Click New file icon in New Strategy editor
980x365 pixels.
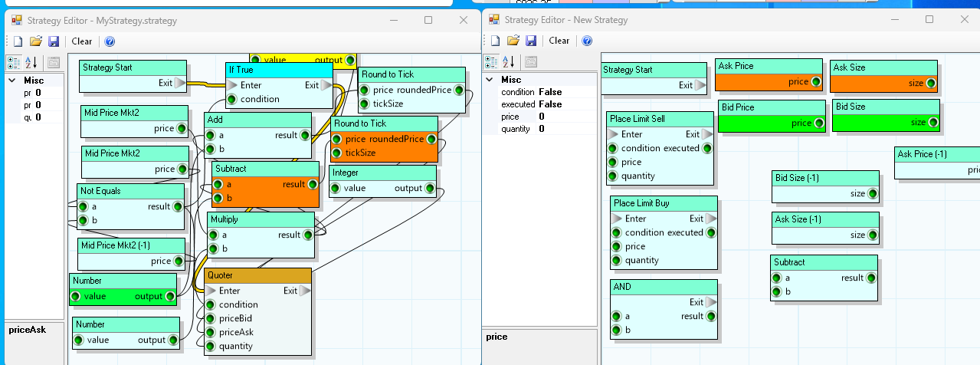pyautogui.click(x=495, y=41)
